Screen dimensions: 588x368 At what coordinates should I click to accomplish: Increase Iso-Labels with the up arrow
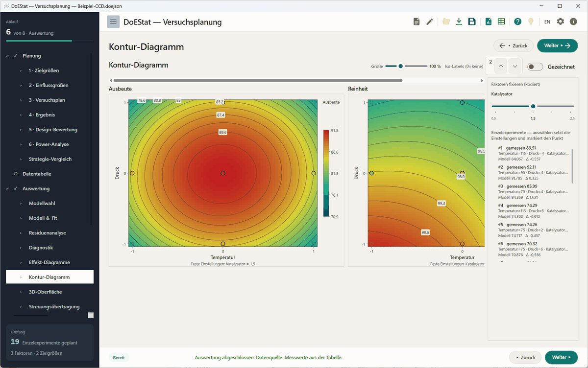(501, 66)
